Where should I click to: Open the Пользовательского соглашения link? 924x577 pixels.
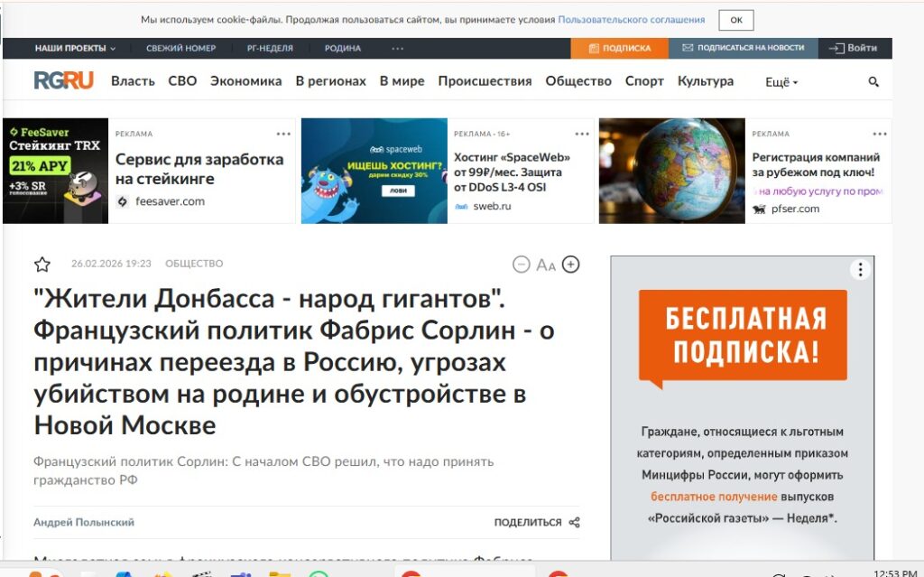(631, 19)
